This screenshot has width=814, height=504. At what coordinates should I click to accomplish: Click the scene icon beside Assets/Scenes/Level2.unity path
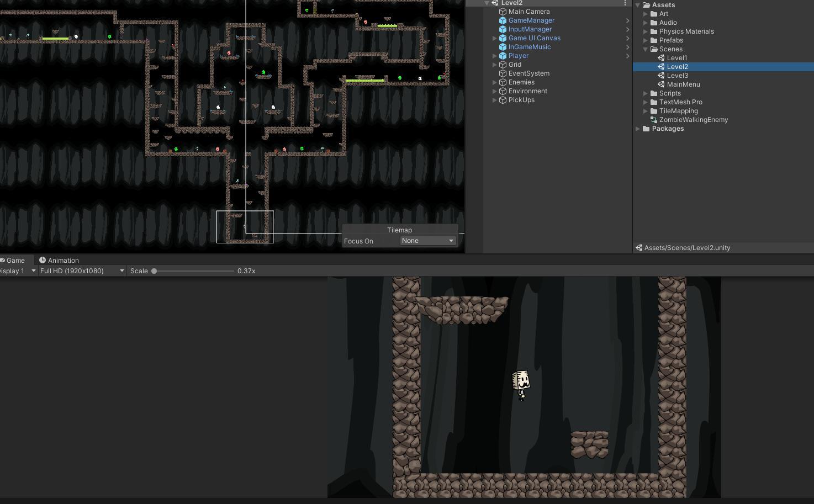[x=639, y=247]
